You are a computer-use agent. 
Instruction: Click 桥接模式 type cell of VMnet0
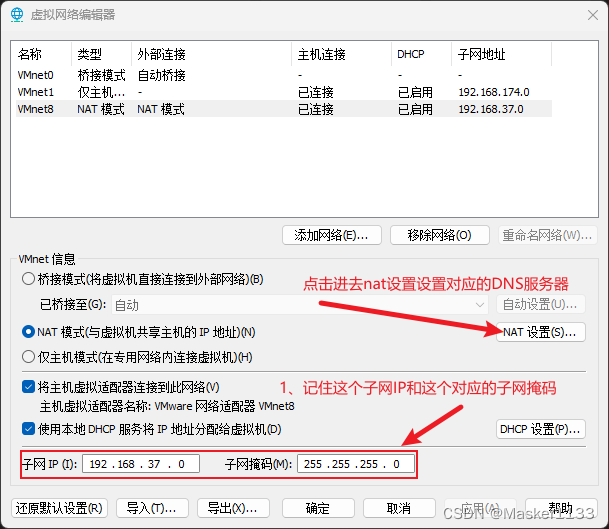pos(101,75)
